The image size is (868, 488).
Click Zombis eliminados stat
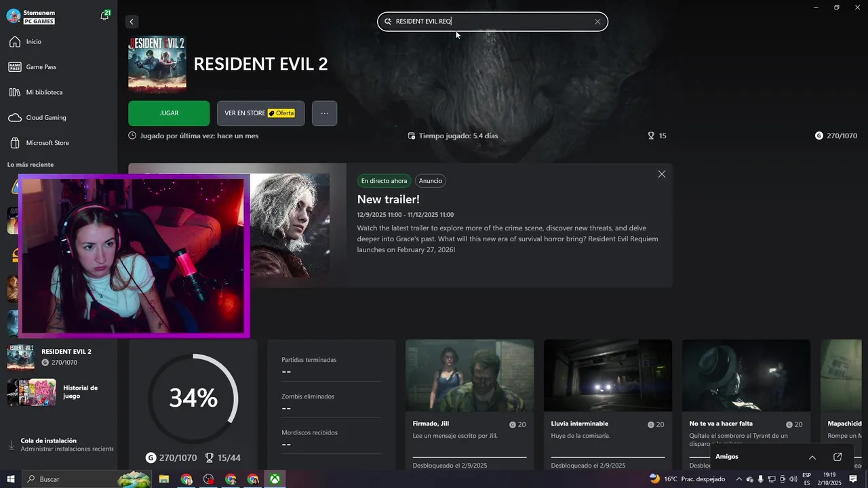click(308, 396)
